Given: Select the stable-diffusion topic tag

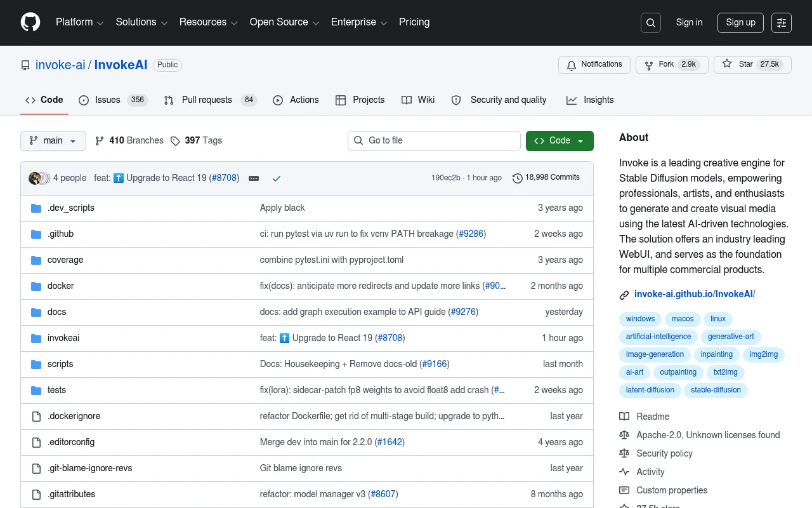Looking at the screenshot, I should point(716,390).
